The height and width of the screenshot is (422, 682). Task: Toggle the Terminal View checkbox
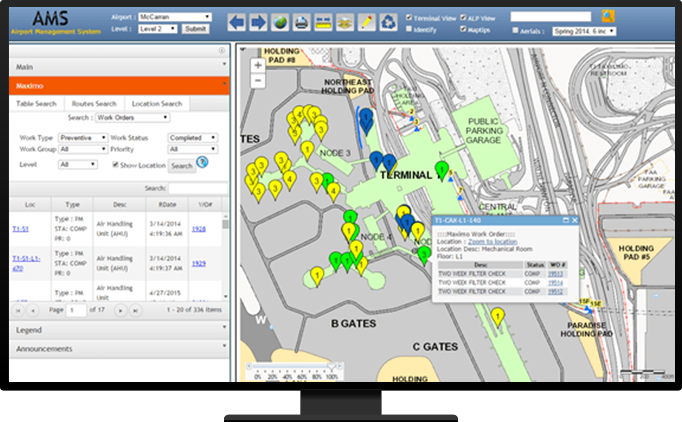tap(409, 17)
